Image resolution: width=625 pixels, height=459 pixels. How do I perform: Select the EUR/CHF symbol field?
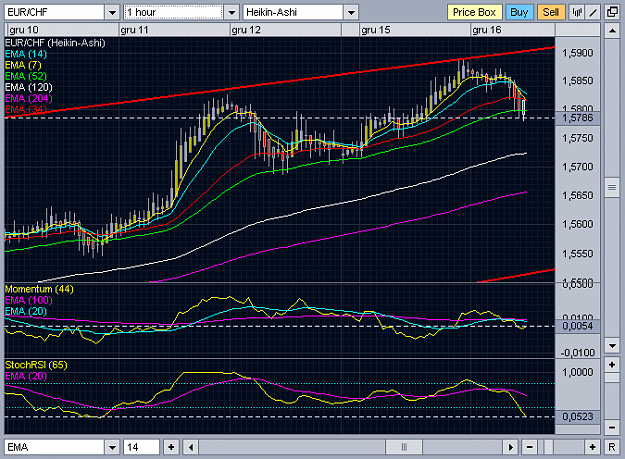[x=55, y=12]
